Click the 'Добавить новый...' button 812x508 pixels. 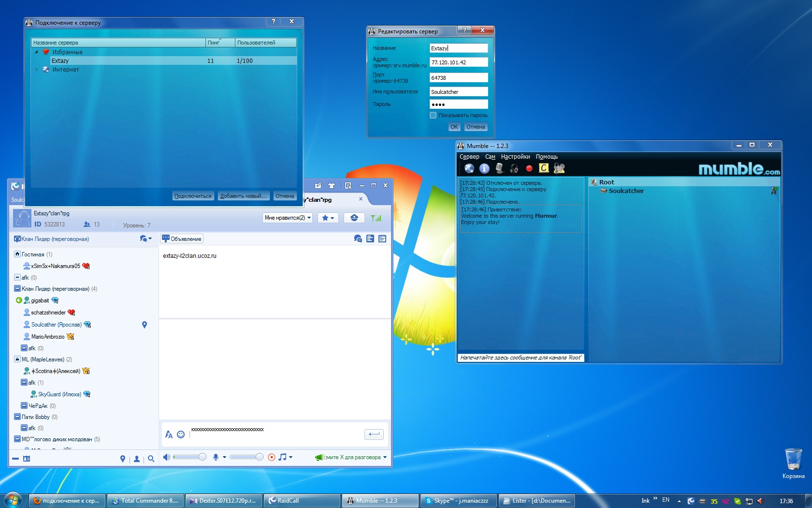pos(243,196)
